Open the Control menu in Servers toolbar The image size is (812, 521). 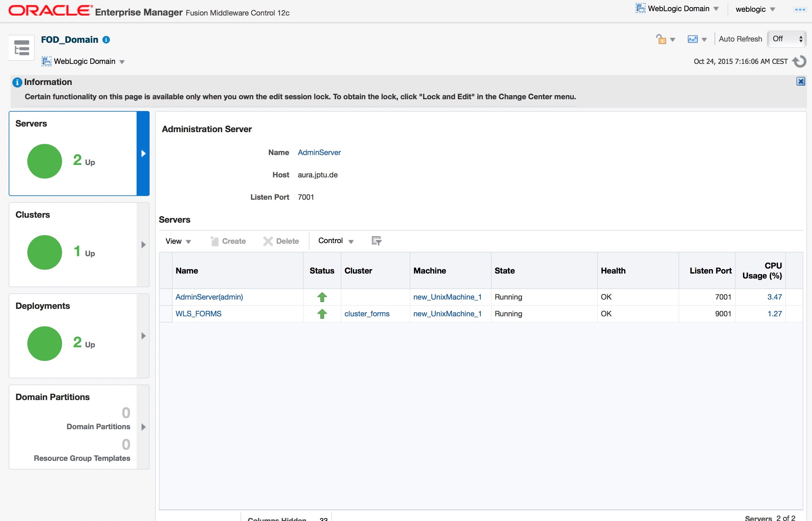pyautogui.click(x=336, y=241)
